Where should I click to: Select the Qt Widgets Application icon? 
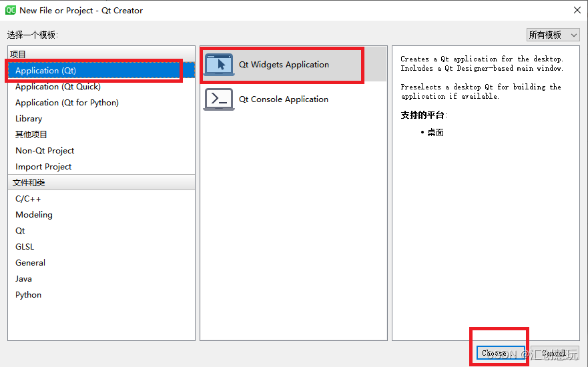coord(220,65)
